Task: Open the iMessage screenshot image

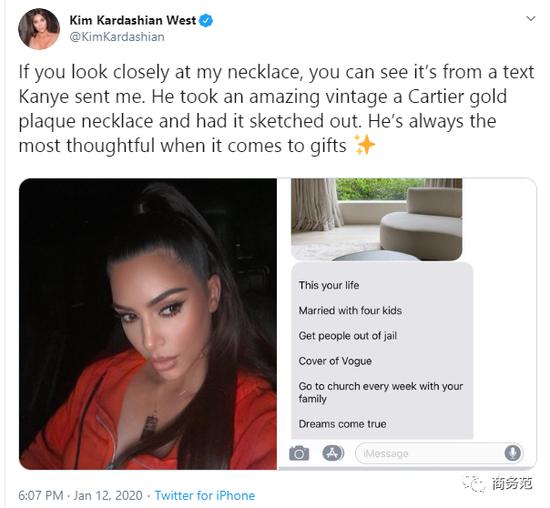Action: (408, 324)
